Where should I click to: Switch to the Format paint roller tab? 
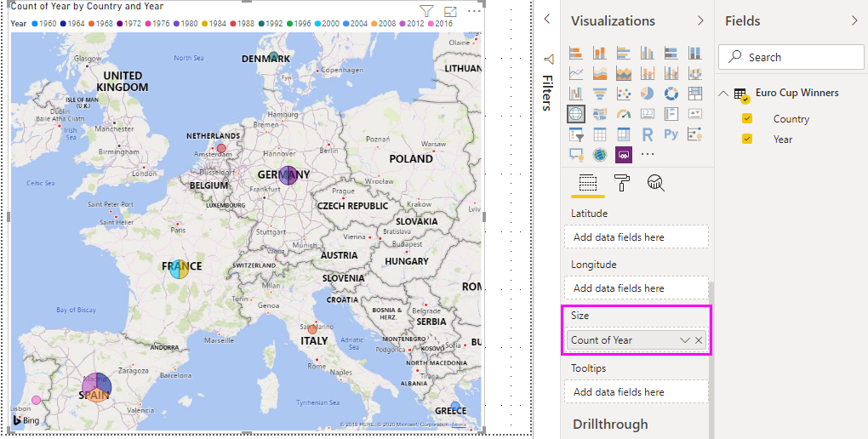622,183
